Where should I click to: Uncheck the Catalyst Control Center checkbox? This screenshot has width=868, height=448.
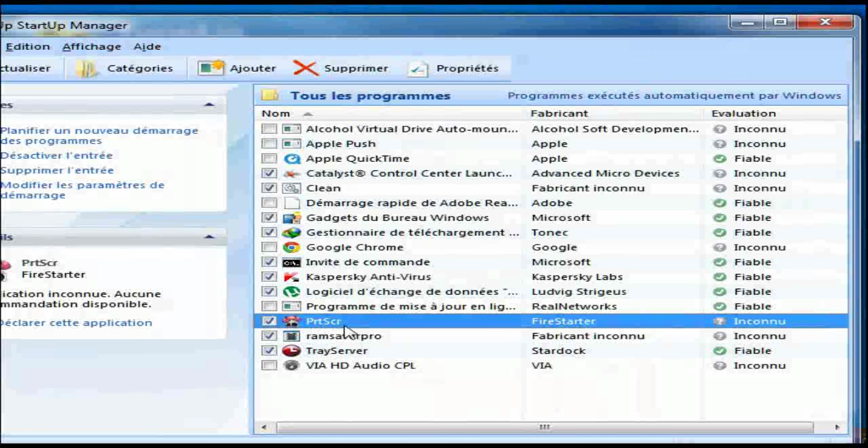coord(269,174)
